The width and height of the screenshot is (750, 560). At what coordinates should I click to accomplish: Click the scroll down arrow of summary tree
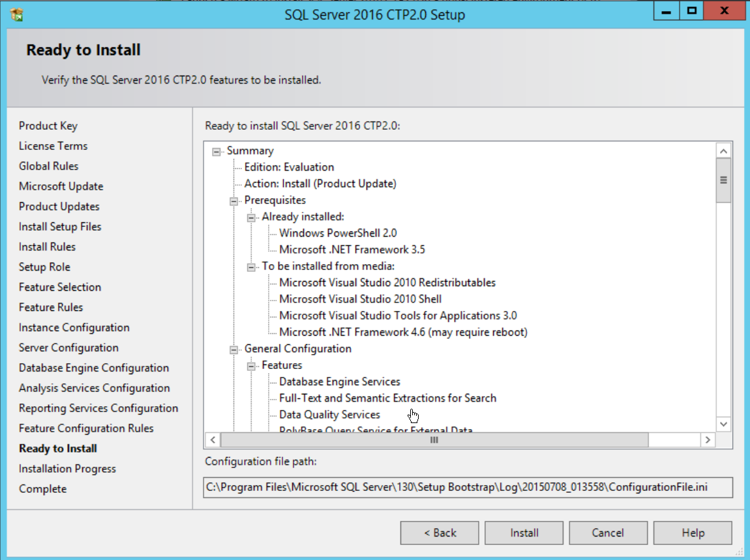click(x=723, y=424)
